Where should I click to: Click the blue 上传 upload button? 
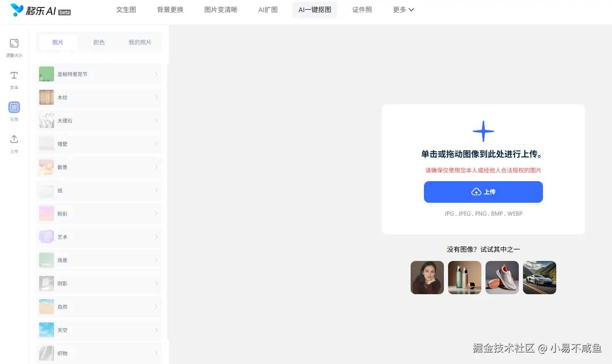click(x=483, y=192)
